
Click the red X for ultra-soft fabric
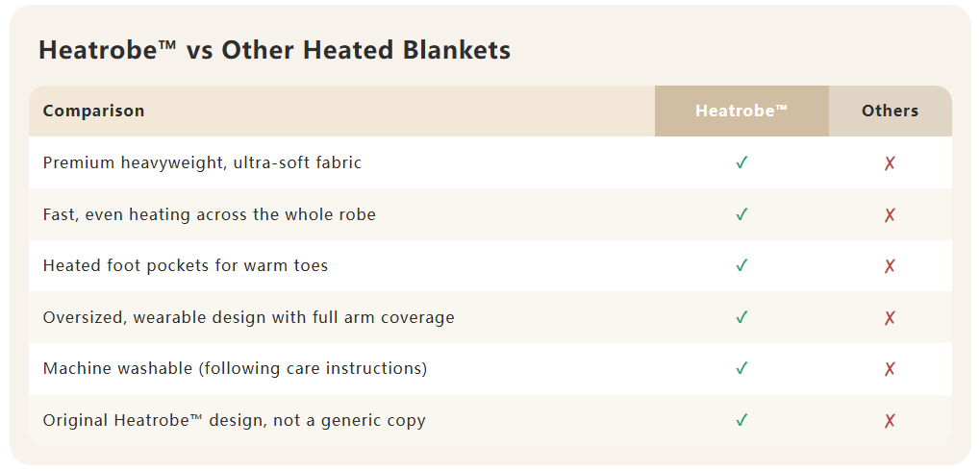890,162
